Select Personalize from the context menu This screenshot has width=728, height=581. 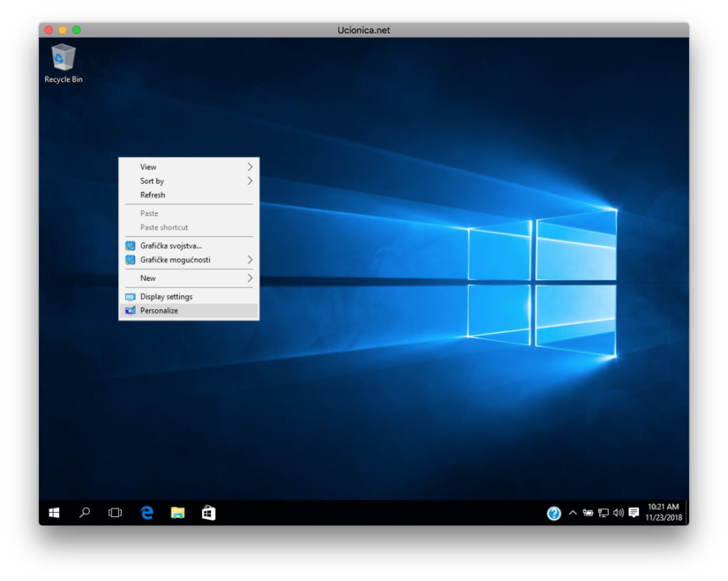(x=159, y=311)
